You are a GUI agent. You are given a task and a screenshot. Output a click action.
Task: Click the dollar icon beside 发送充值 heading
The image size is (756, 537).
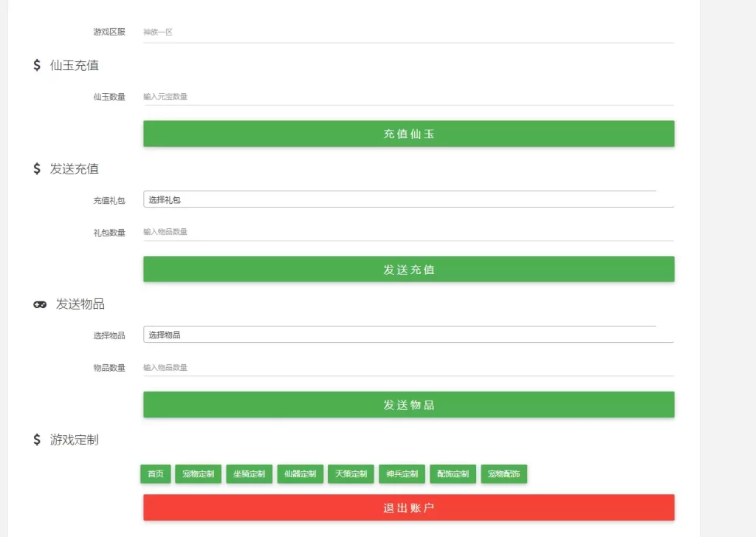37,169
